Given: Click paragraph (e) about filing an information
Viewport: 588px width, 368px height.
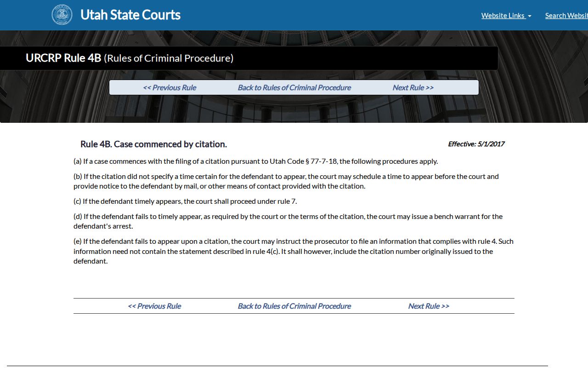Looking at the screenshot, I should (294, 251).
